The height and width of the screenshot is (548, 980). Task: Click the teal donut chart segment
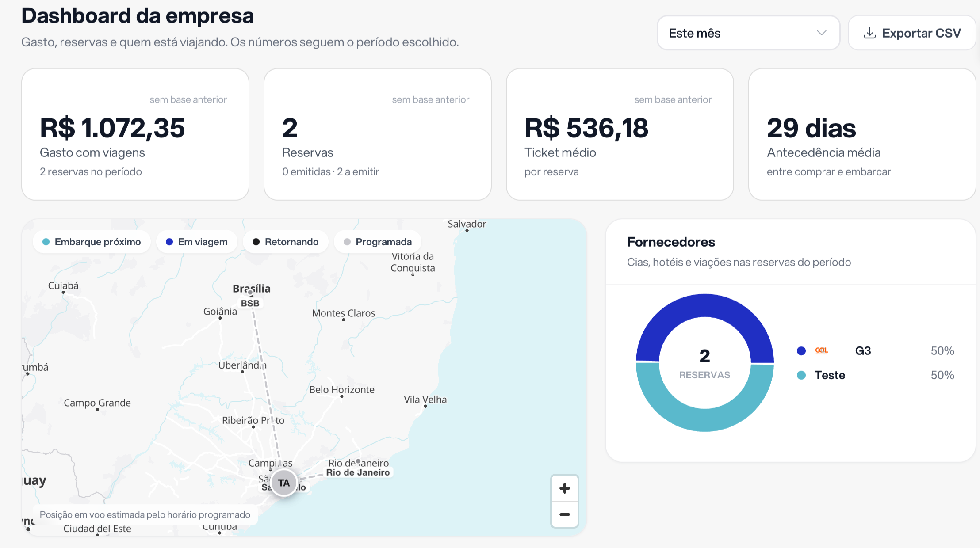[x=705, y=420]
